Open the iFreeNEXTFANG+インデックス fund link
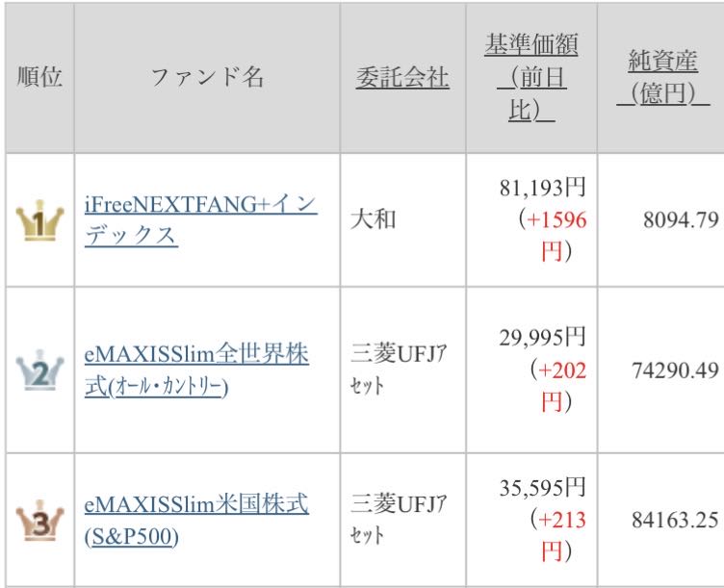 pyautogui.click(x=201, y=219)
